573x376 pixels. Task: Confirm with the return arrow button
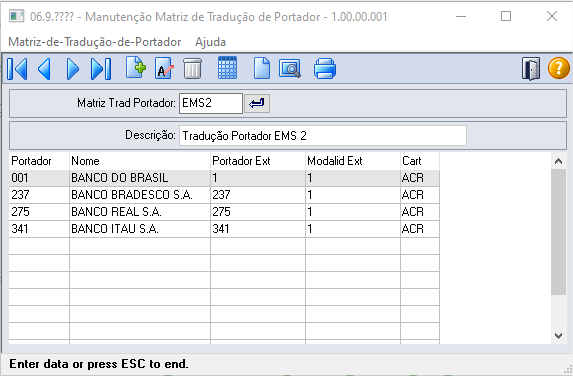click(257, 103)
